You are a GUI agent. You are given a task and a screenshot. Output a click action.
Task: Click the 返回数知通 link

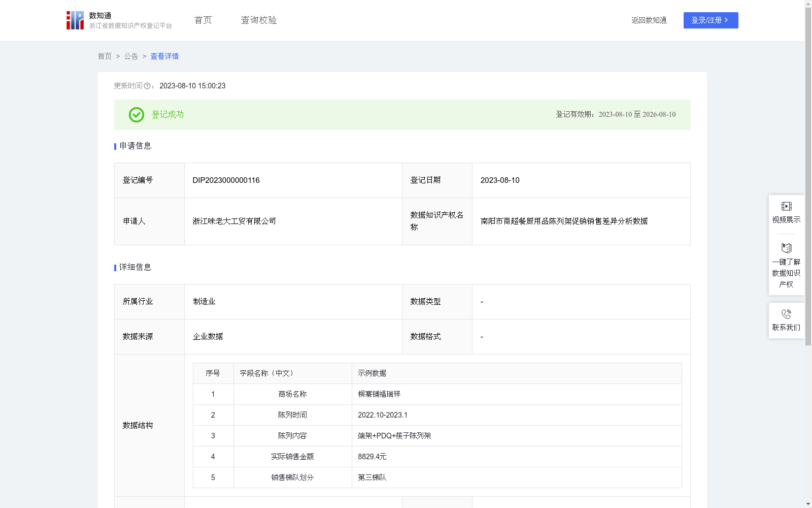[x=649, y=20]
